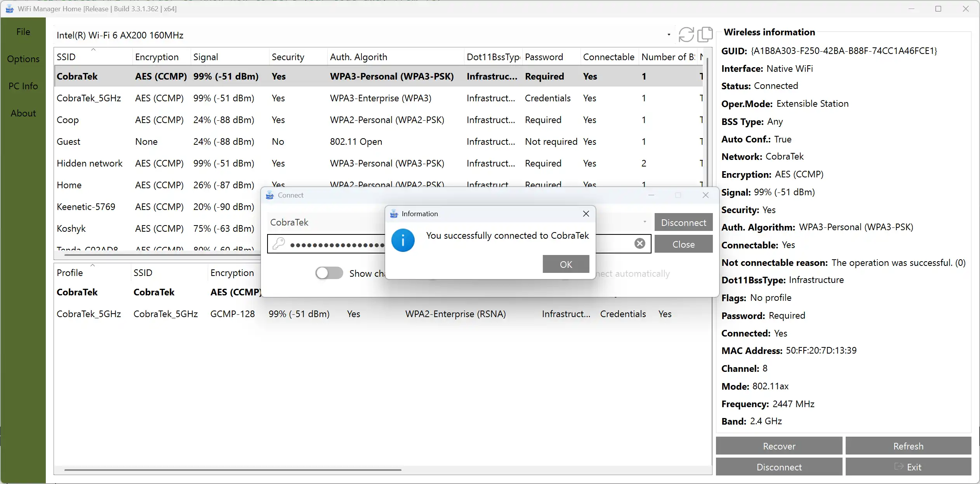Toggle the Show characters switch
The height and width of the screenshot is (484, 980).
(x=329, y=273)
